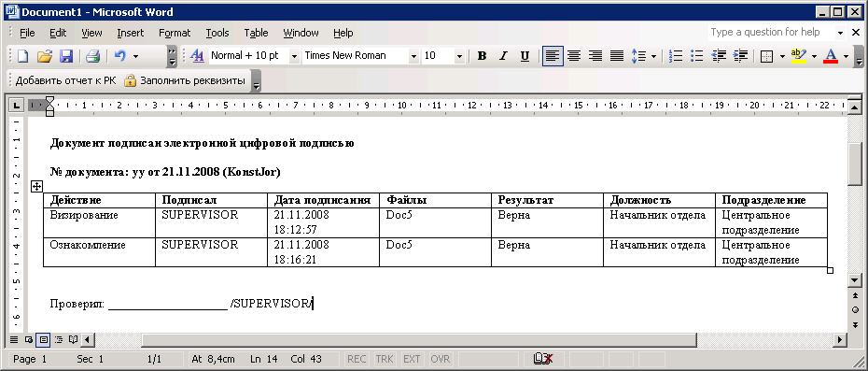
Task: Open the help question history dropdown
Action: [x=840, y=33]
